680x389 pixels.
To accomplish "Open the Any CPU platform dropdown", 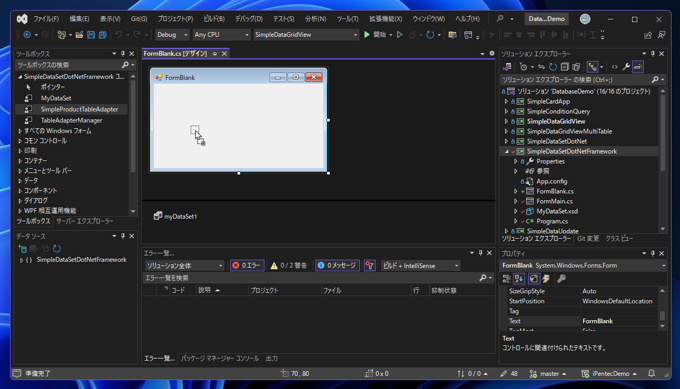I will [221, 35].
